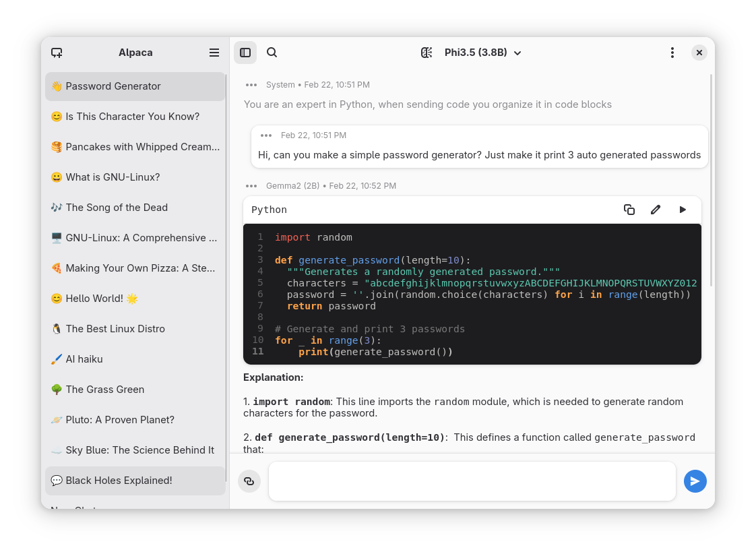Click the Python language label
The height and width of the screenshot is (554, 756).
269,210
